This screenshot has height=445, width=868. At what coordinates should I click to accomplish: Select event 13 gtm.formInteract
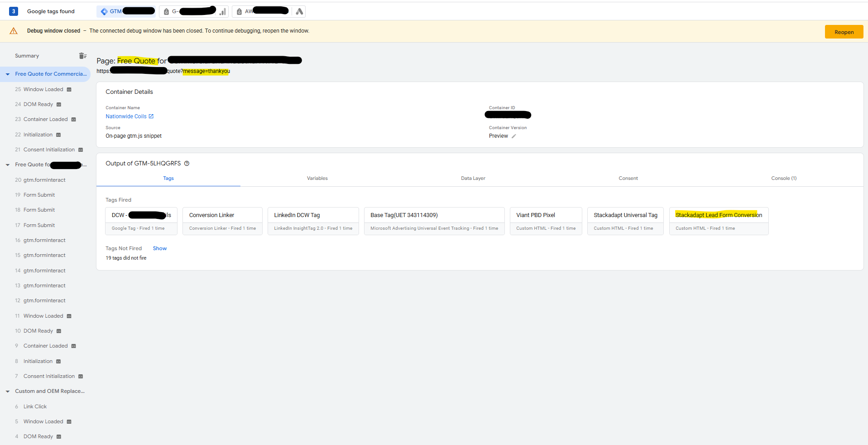tap(44, 285)
